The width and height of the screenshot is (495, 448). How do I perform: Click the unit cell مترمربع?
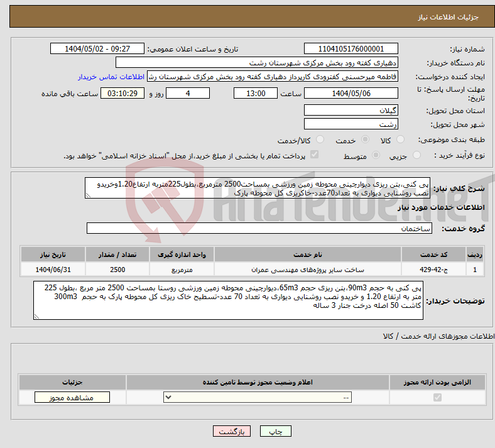[x=182, y=270]
